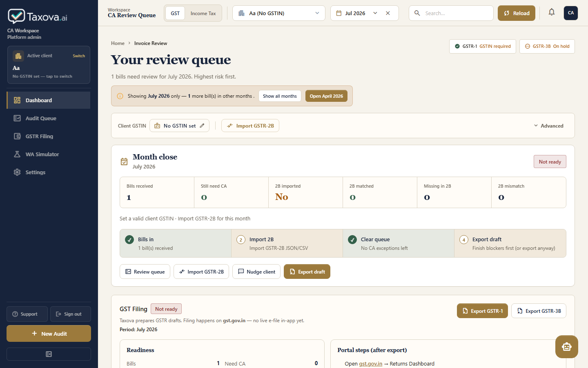
Task: Click the Export draft step 4 card
Action: [x=510, y=243]
